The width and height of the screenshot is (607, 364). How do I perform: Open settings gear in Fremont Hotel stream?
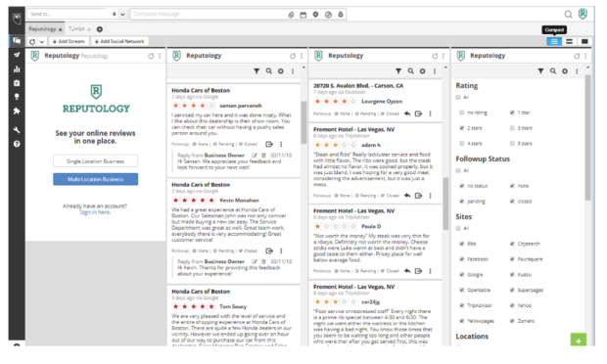pos(422,71)
